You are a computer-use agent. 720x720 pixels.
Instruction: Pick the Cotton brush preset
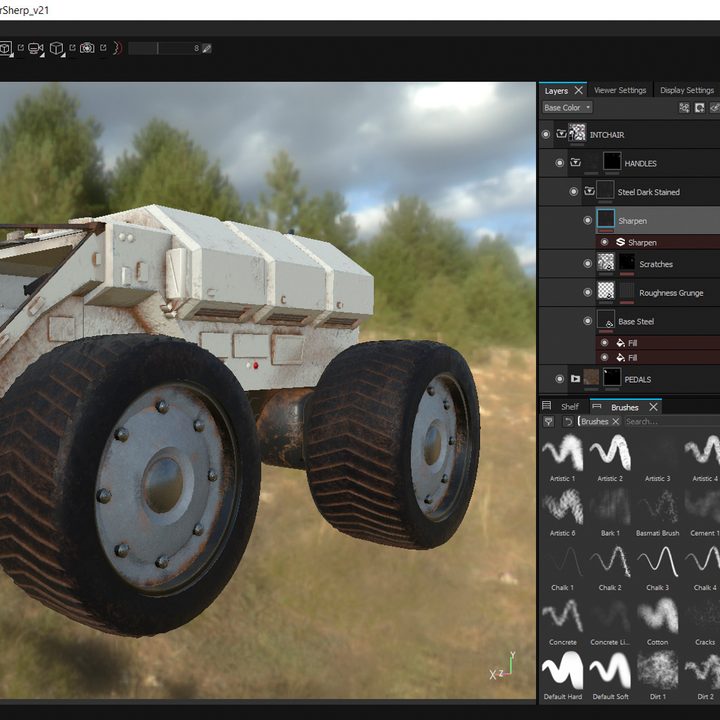(658, 621)
